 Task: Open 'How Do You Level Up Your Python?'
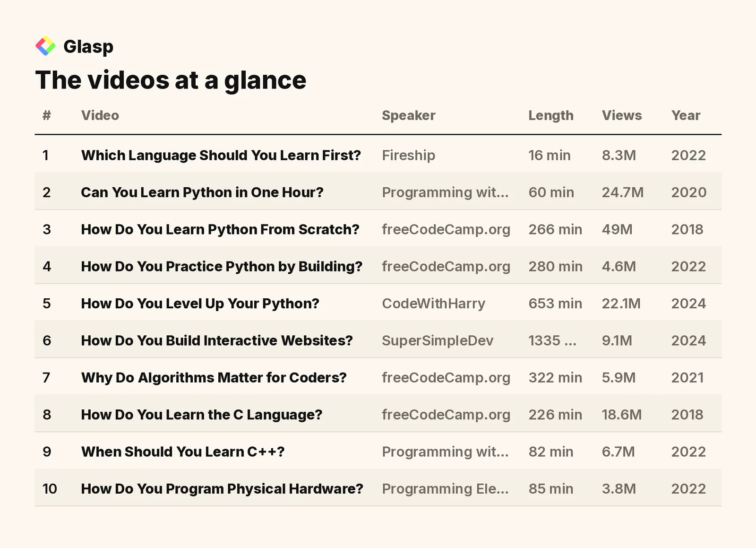tap(200, 304)
